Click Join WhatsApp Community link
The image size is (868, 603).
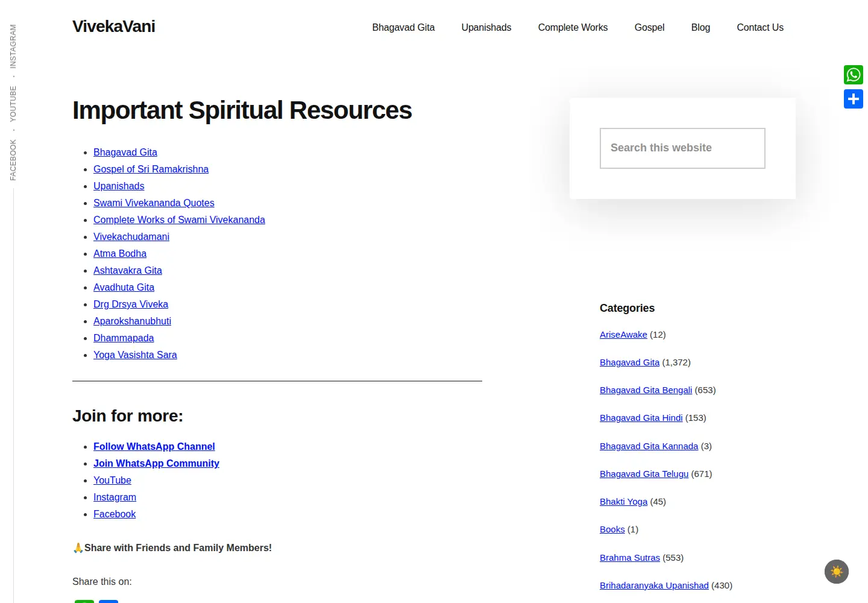pyautogui.click(x=156, y=463)
